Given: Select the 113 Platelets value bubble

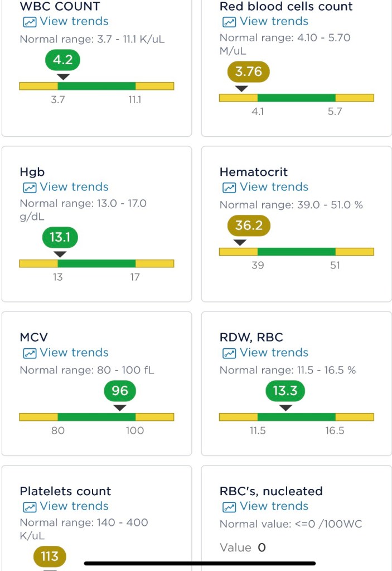Looking at the screenshot, I should [50, 556].
